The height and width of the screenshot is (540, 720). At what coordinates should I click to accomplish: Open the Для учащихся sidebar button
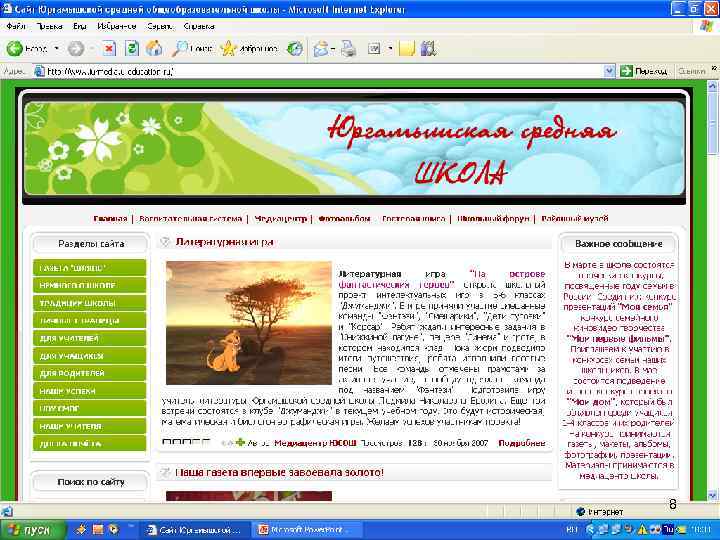(90, 356)
